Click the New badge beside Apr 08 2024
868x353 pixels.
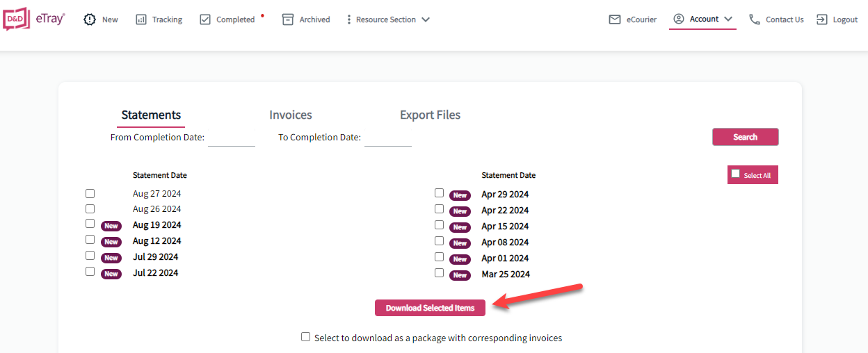(x=460, y=243)
